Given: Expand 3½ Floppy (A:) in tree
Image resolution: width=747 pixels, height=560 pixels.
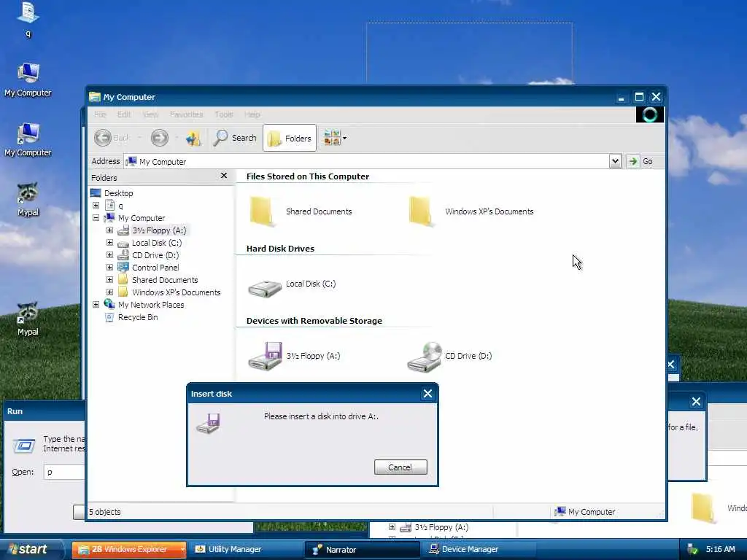Looking at the screenshot, I should click(109, 230).
